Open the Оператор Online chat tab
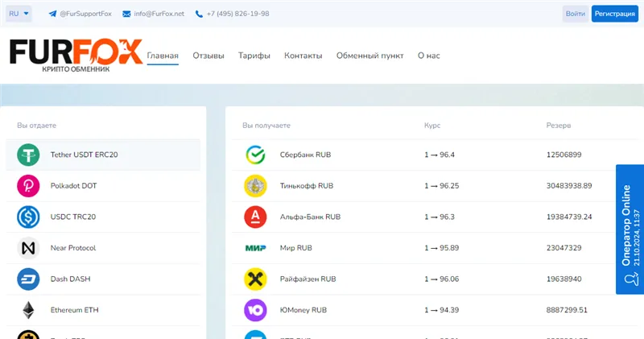The height and width of the screenshot is (339, 644). tap(630, 229)
